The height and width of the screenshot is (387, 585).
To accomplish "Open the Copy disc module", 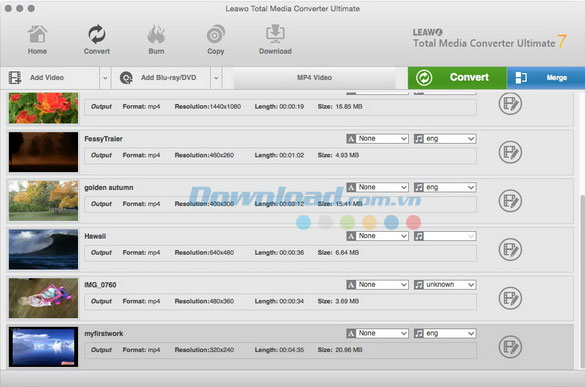I will point(216,40).
